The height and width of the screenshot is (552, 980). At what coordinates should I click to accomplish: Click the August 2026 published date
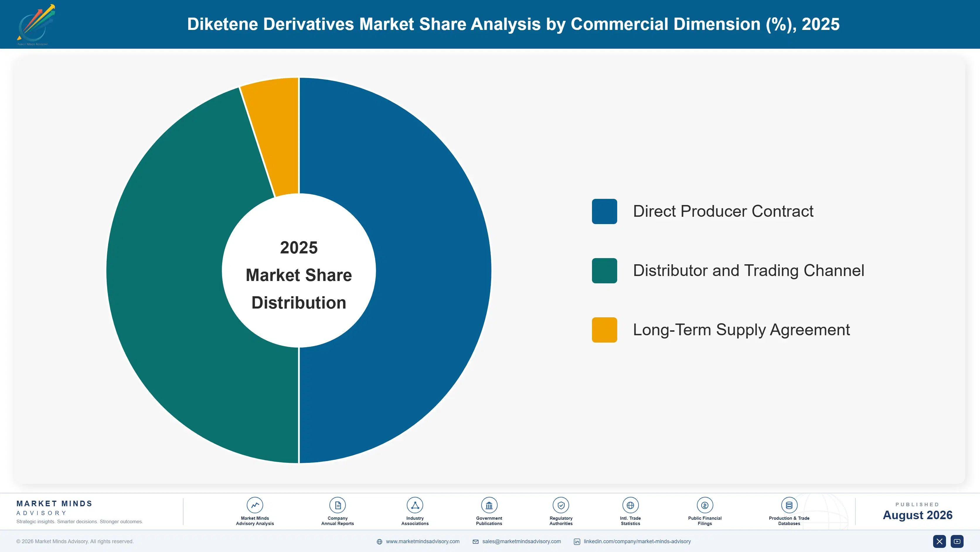pyautogui.click(x=917, y=515)
